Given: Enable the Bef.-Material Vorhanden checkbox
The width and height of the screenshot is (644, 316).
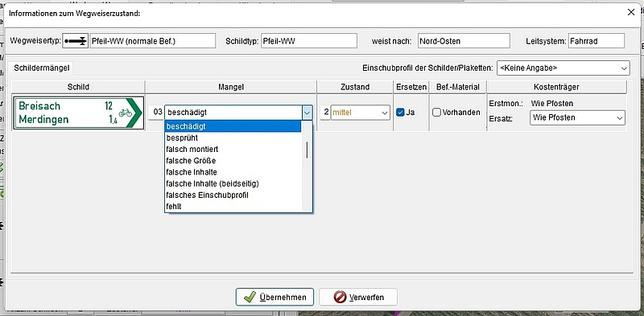Looking at the screenshot, I should [x=436, y=113].
